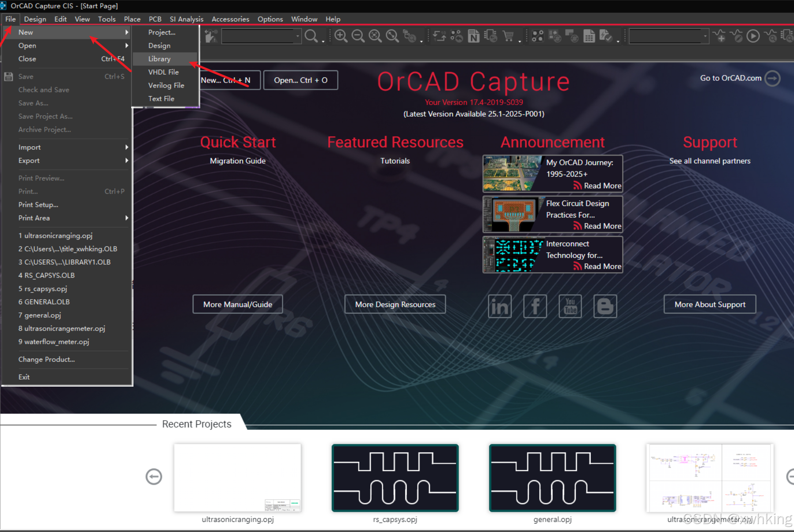Screen dimensions: 794x532
Task: Open the general.opj project thumbnail
Action: (552, 478)
